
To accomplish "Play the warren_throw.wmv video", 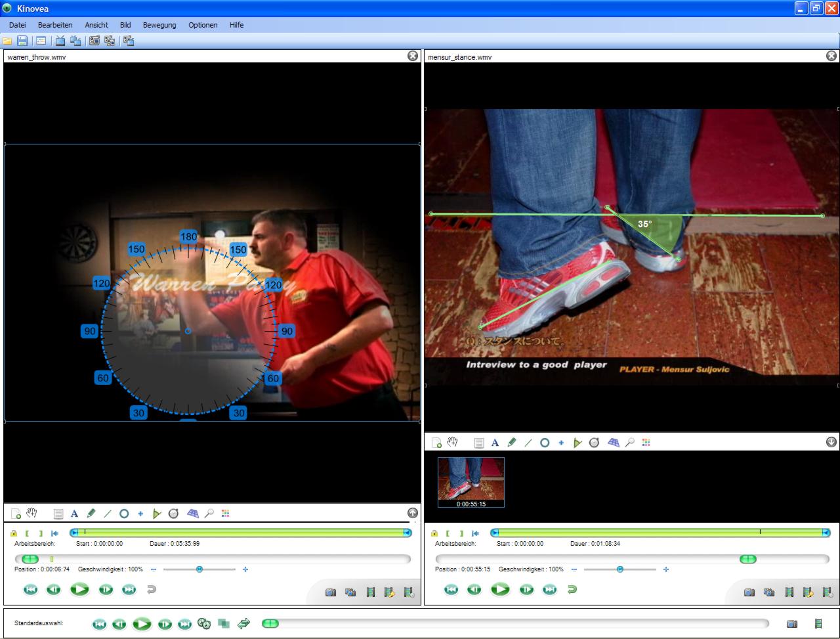I will (x=79, y=590).
